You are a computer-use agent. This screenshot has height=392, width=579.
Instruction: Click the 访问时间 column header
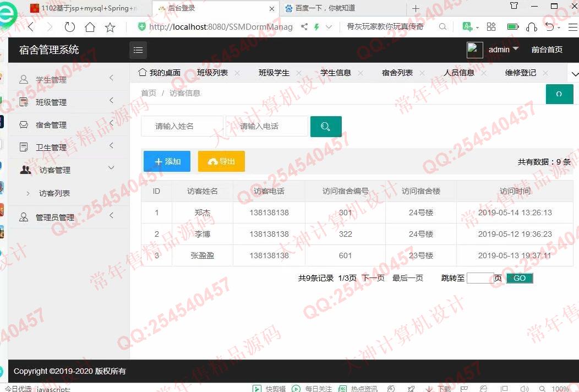[x=515, y=191]
